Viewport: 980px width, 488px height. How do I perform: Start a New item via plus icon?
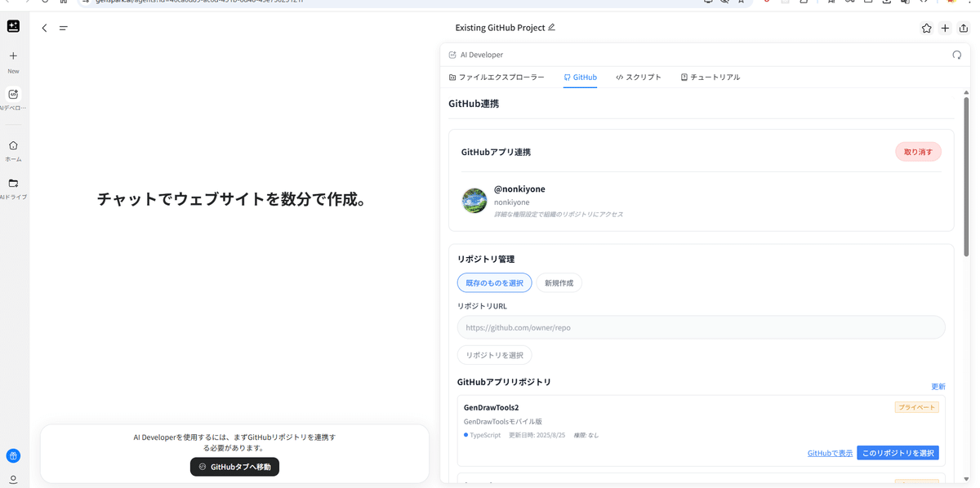click(x=13, y=56)
